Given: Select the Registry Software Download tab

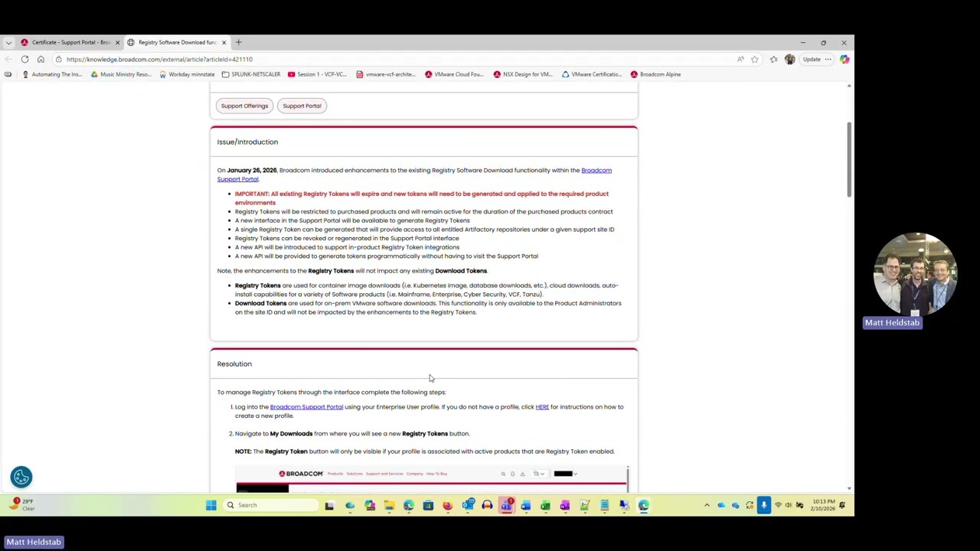Looking at the screenshot, I should tap(177, 42).
